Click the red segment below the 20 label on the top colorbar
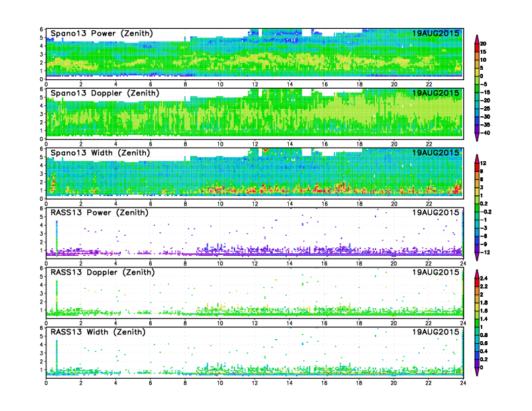 tap(477, 48)
